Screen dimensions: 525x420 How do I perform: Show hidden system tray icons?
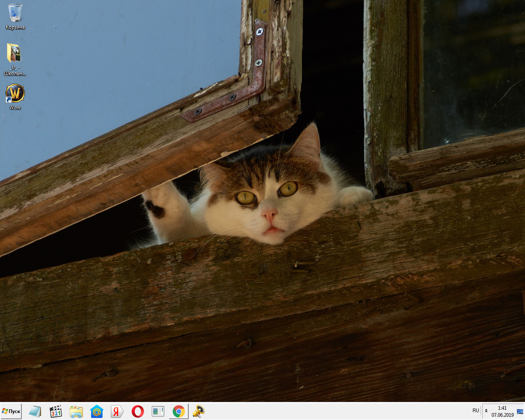486,411
